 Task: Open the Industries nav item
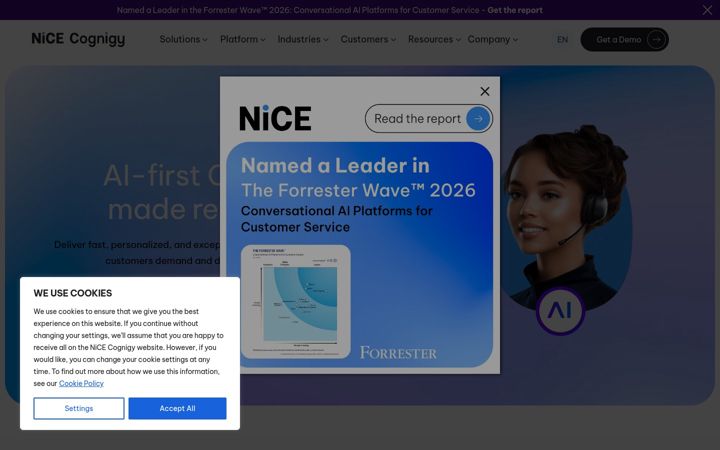coord(299,39)
